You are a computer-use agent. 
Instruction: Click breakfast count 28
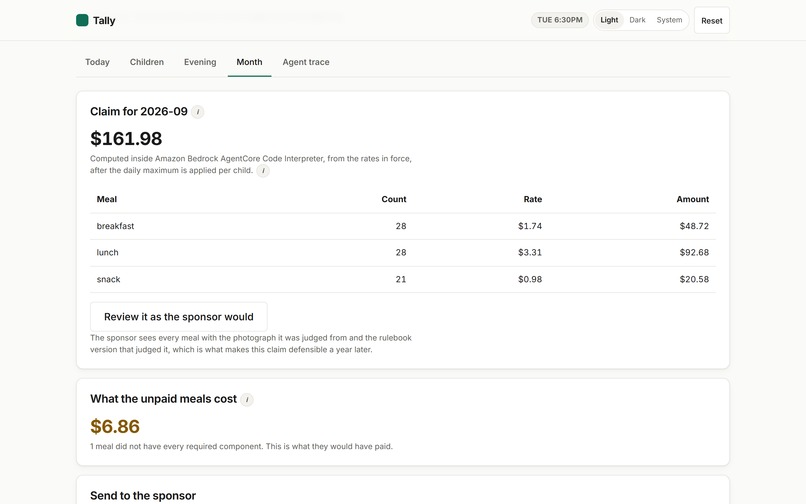tap(401, 226)
